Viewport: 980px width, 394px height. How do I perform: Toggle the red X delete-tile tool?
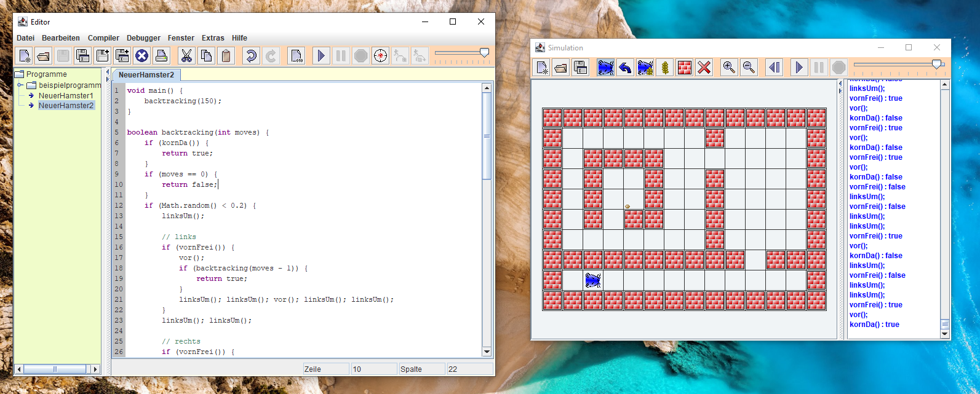(x=704, y=67)
